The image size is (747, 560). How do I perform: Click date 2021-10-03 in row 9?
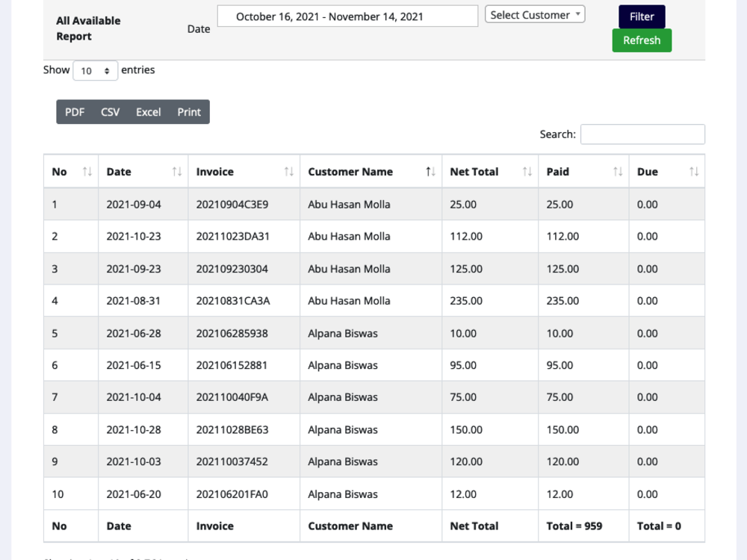134,461
